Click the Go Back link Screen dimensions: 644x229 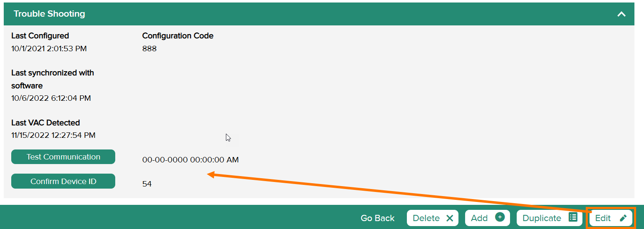[377, 218]
